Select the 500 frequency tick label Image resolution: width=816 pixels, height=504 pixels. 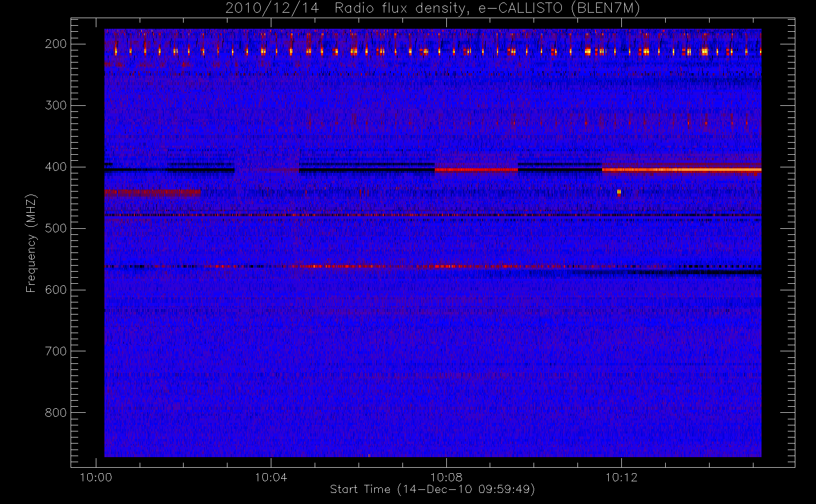click(56, 228)
